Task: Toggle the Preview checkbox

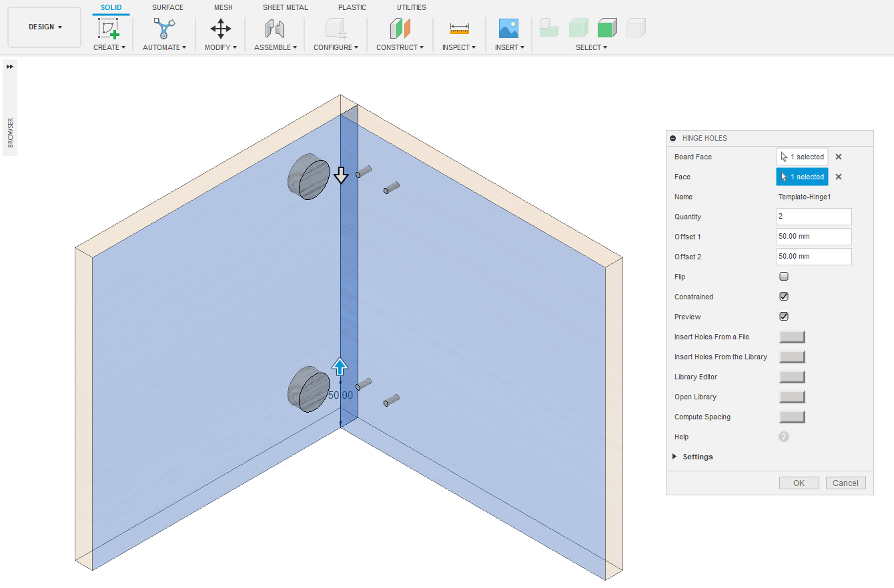Action: click(784, 317)
